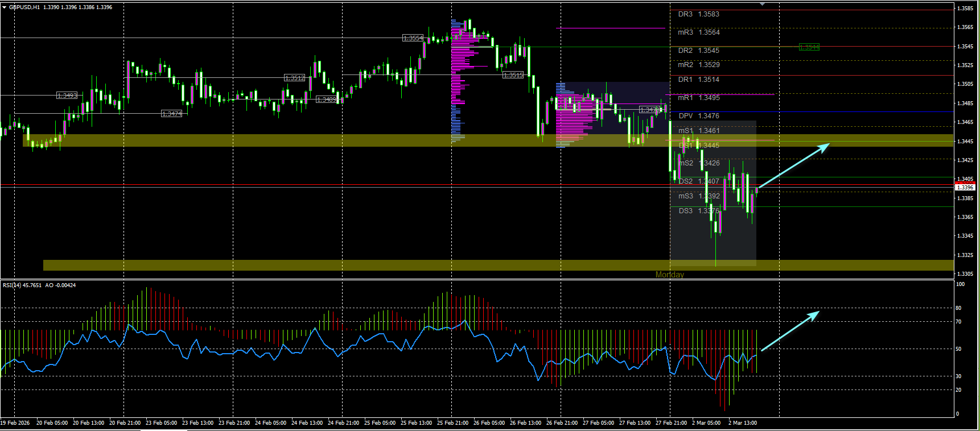Click the 23 Feb 05:00 time label
The height and width of the screenshot is (431, 980).
click(x=161, y=423)
